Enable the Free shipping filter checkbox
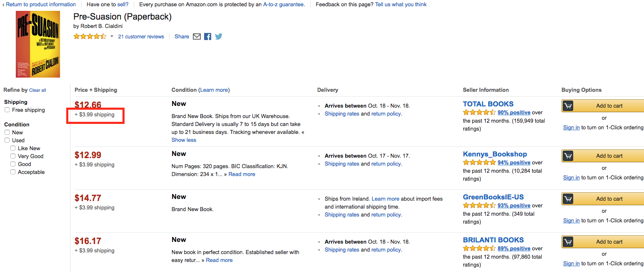 click(x=7, y=110)
